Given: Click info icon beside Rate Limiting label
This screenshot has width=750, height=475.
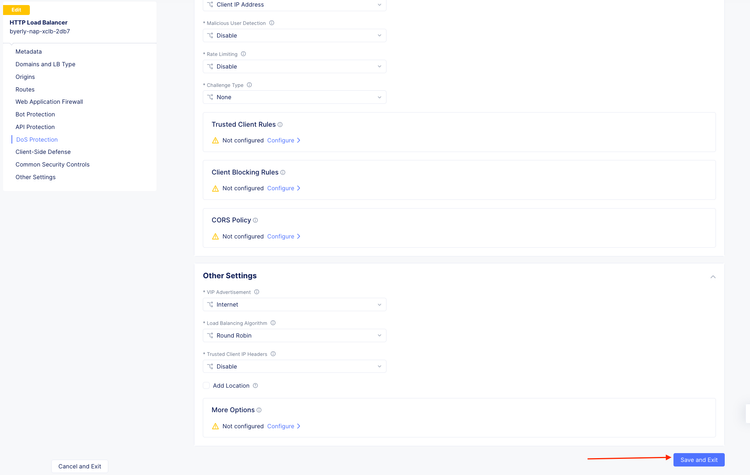Looking at the screenshot, I should pyautogui.click(x=243, y=54).
